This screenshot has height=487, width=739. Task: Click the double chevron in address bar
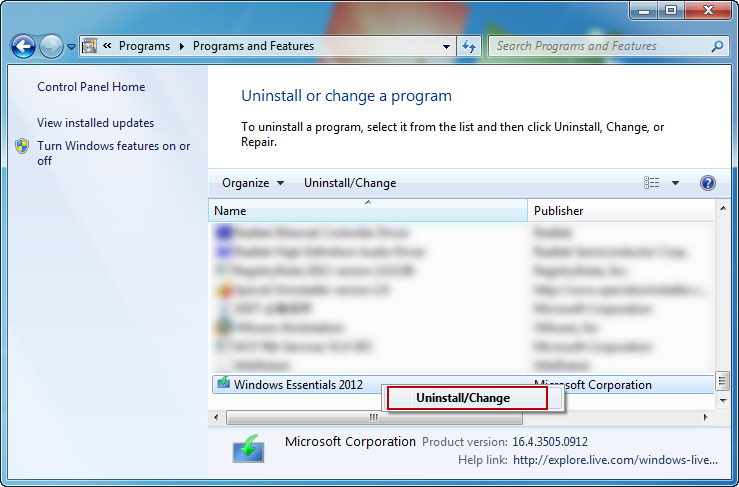(107, 46)
